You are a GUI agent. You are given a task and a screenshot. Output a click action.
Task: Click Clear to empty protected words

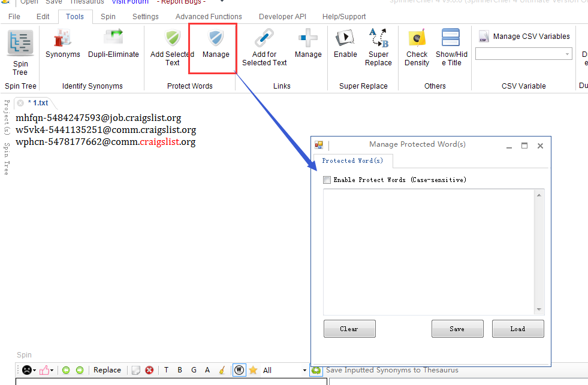pos(349,329)
